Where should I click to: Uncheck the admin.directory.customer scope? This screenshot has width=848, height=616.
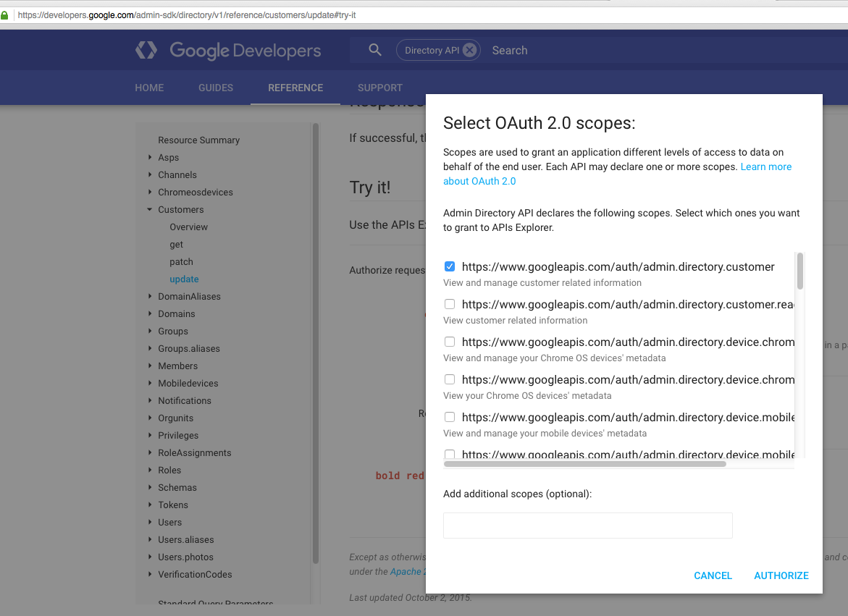click(450, 266)
